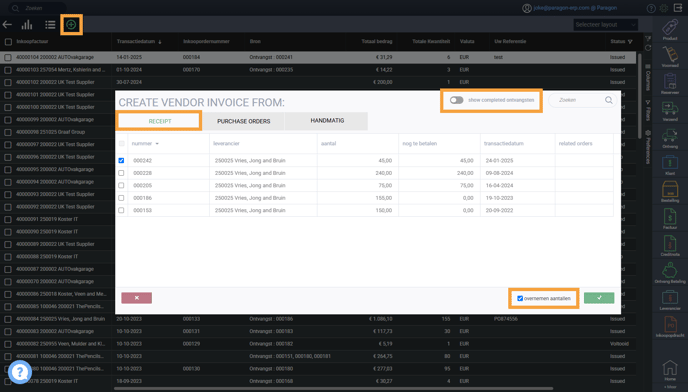Switch to the list view icon
688x392 pixels.
pyautogui.click(x=50, y=25)
